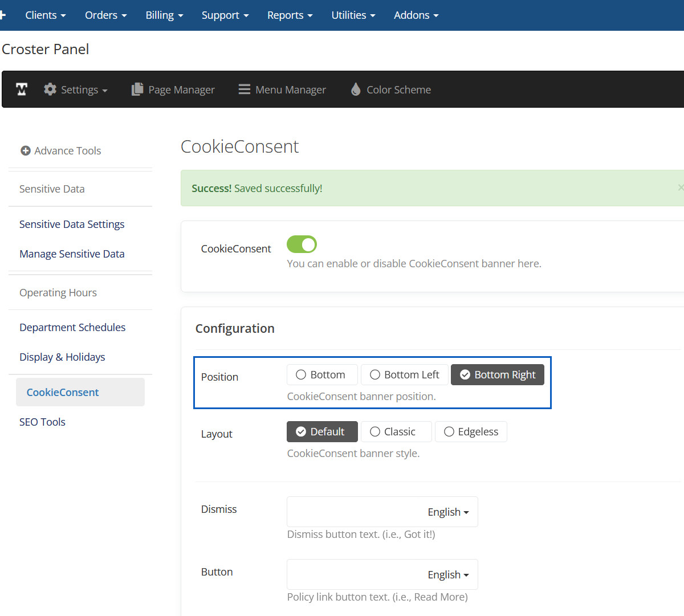Open the SEO Tools page
684x616 pixels.
coord(42,422)
